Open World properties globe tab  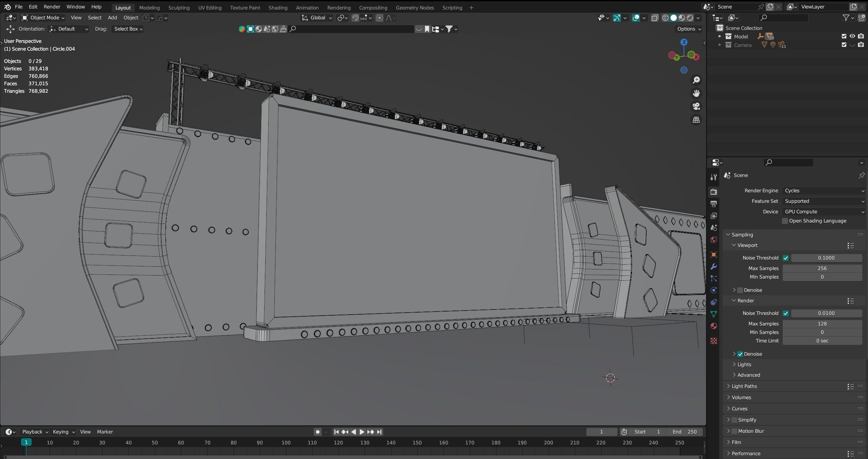coord(713,240)
